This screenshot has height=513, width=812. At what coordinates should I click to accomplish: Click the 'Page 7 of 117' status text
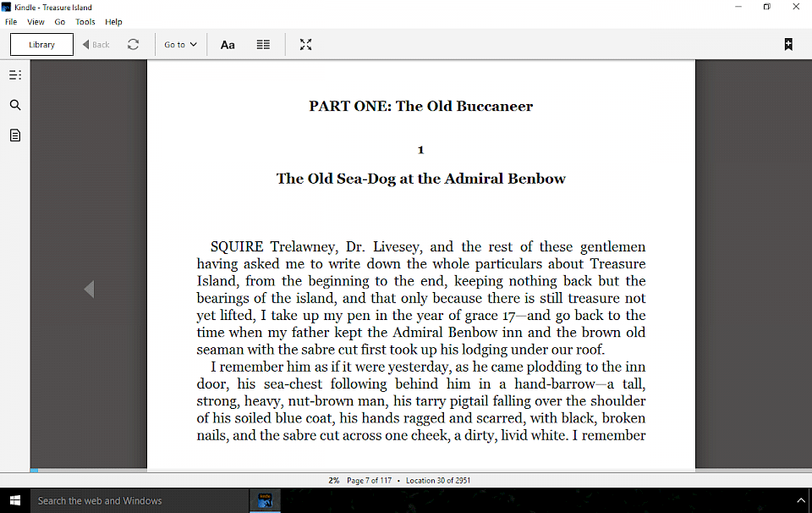point(370,480)
